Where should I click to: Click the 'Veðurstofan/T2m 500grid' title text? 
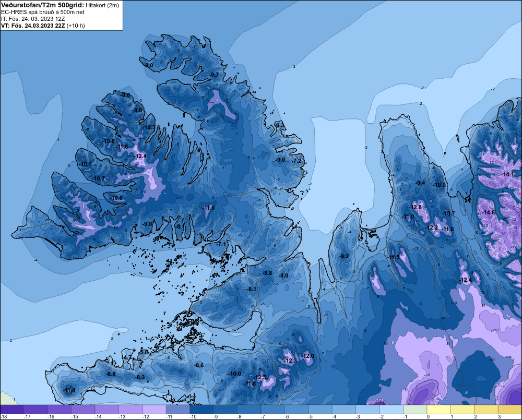pyautogui.click(x=43, y=5)
